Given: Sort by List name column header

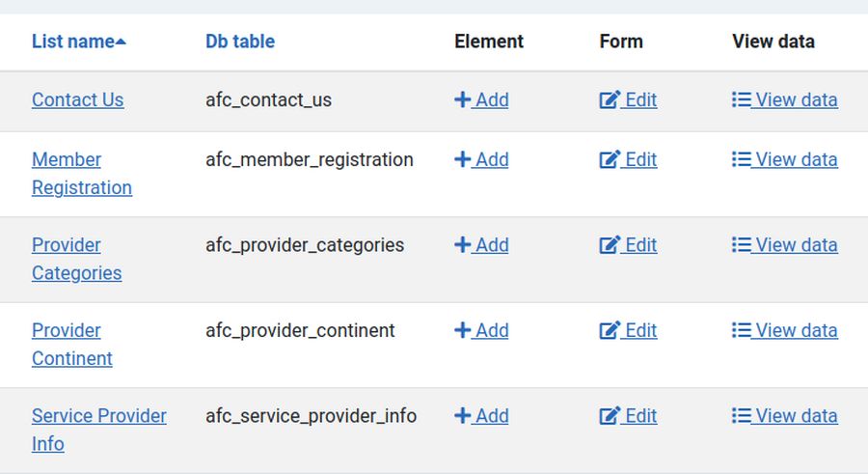Looking at the screenshot, I should pyautogui.click(x=72, y=42).
